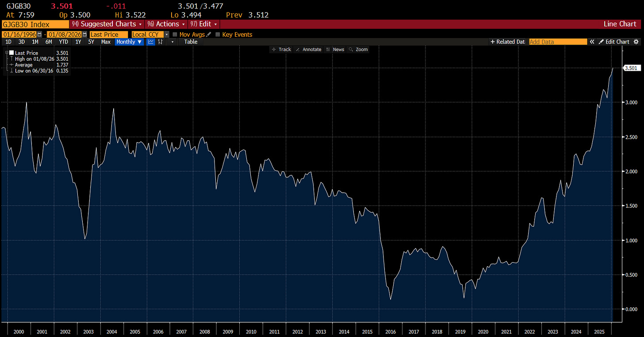Image resolution: width=644 pixels, height=337 pixels.
Task: Click the Edit Chart button
Action: pyautogui.click(x=614, y=42)
